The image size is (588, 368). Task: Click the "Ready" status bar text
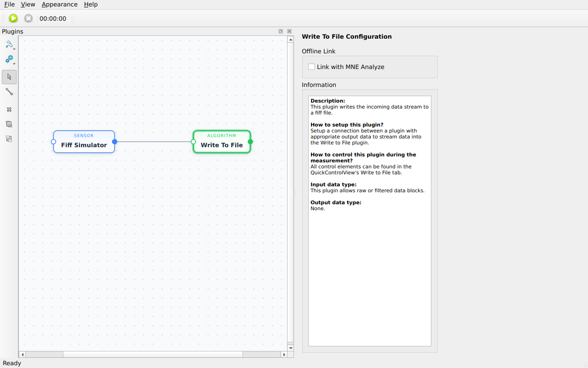pyautogui.click(x=12, y=363)
